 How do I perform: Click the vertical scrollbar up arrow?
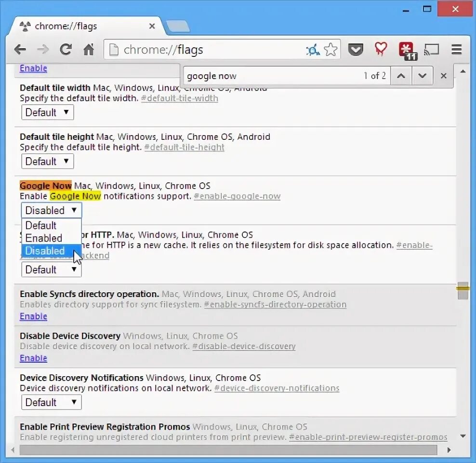click(463, 71)
